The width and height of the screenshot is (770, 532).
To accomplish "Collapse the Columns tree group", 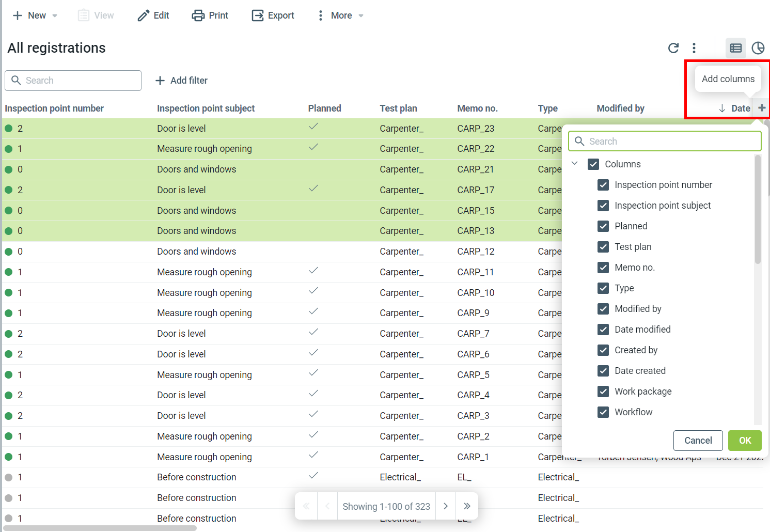I will point(574,164).
